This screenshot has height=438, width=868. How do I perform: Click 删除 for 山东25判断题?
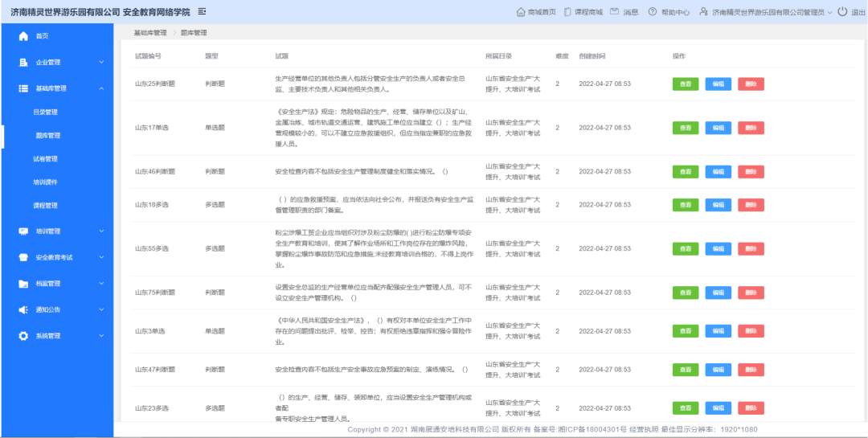751,84
